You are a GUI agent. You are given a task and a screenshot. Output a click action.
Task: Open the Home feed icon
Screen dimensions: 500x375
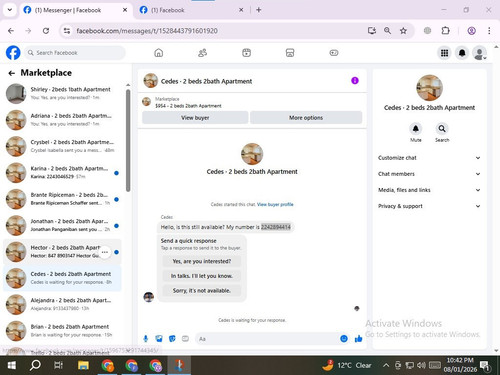tap(159, 53)
